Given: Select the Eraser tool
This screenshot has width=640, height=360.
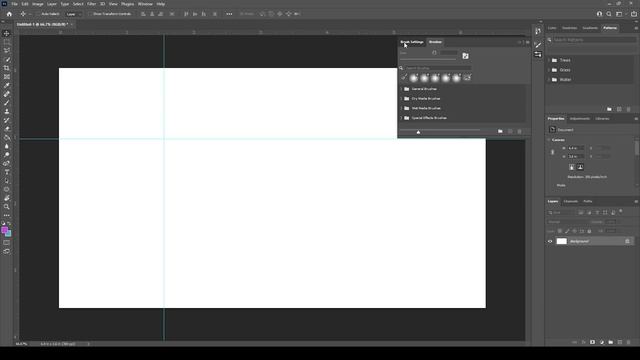Looking at the screenshot, I should (x=7, y=129).
